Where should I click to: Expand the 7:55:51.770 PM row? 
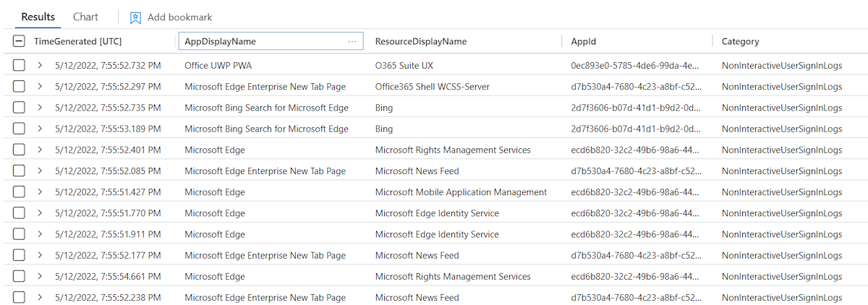tap(41, 213)
